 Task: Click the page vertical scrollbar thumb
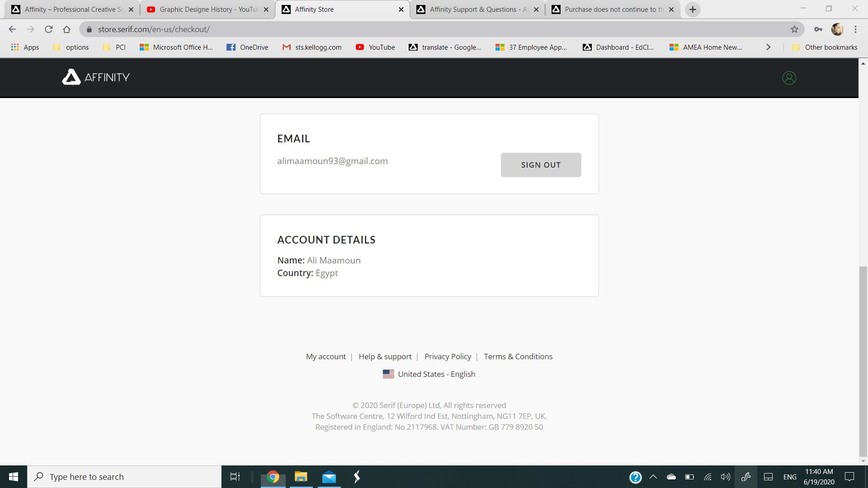point(863,361)
